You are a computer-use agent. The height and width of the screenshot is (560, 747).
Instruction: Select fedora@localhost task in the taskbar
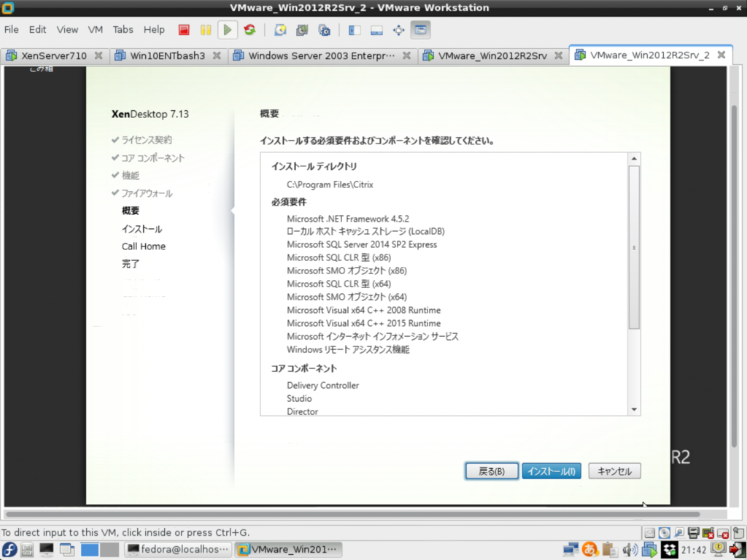(179, 550)
